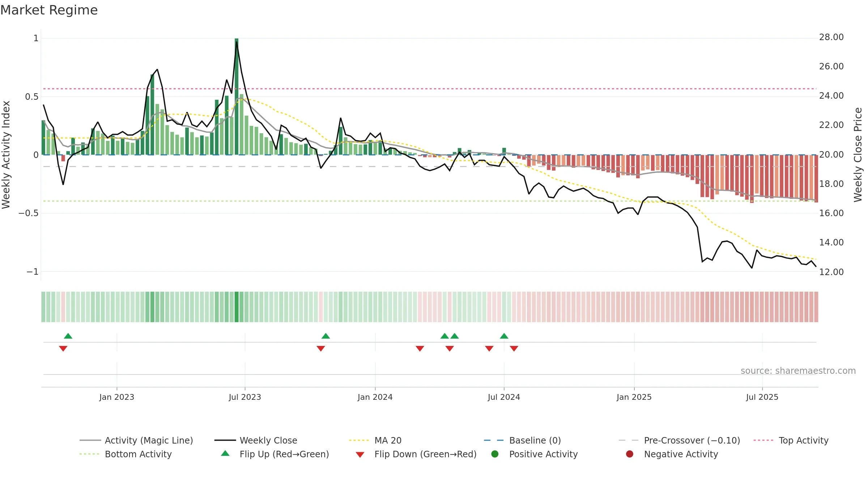This screenshot has height=488, width=868.
Task: Click the 0.5 activity axis label
Action: (x=31, y=97)
